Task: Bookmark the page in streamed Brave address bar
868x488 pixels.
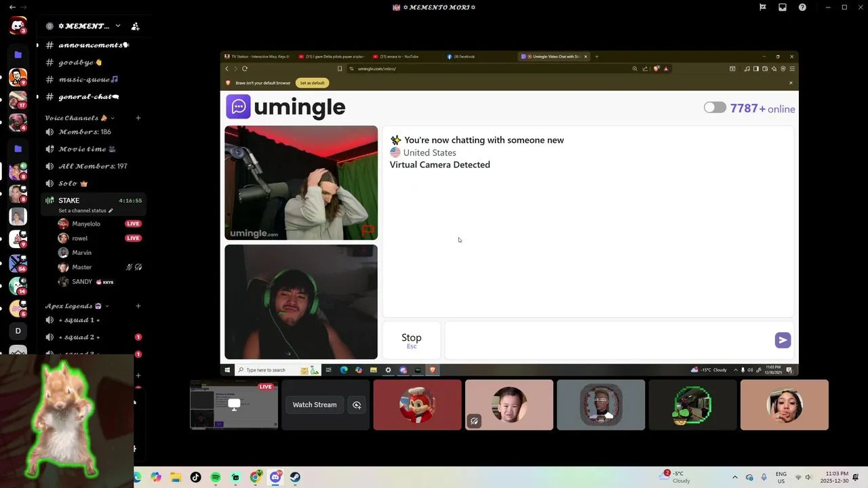Action: tap(340, 68)
